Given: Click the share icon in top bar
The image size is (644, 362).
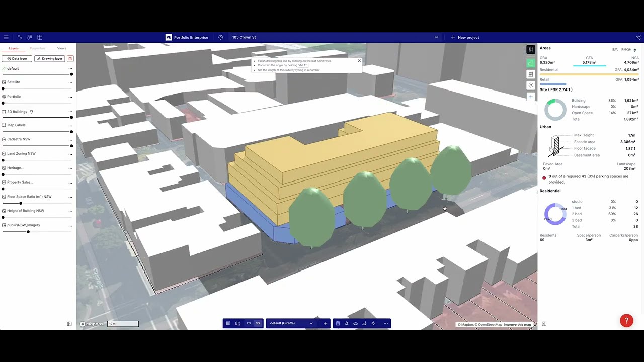Looking at the screenshot, I should (x=638, y=37).
